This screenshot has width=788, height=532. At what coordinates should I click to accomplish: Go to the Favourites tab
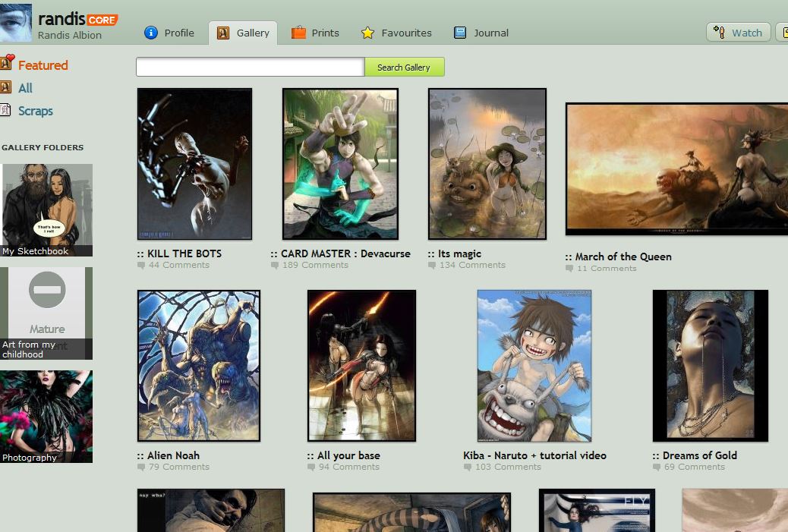pos(396,33)
